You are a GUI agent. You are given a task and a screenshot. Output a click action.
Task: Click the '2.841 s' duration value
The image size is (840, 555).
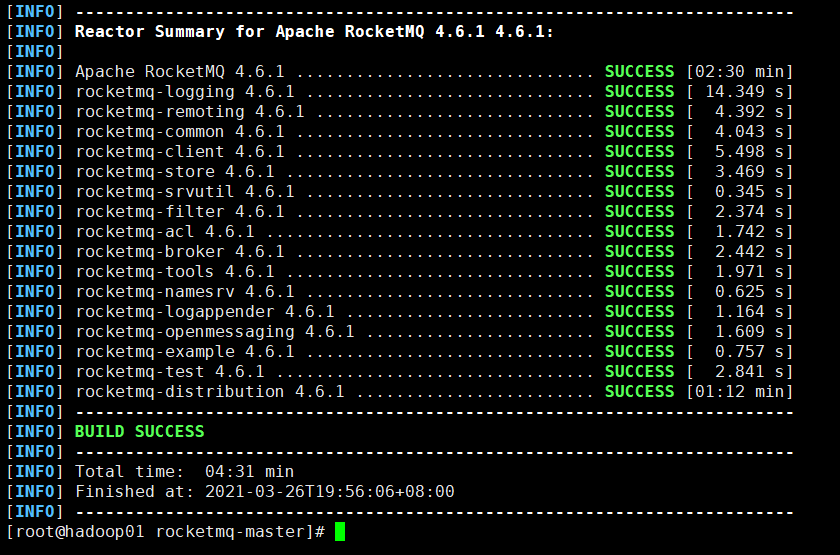749,372
